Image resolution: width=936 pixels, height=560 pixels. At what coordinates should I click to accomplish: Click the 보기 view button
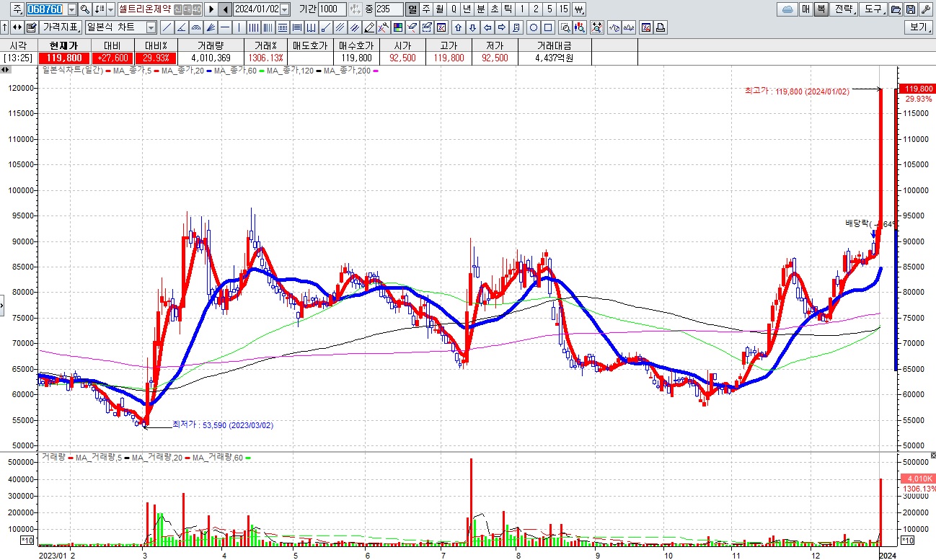919,27
